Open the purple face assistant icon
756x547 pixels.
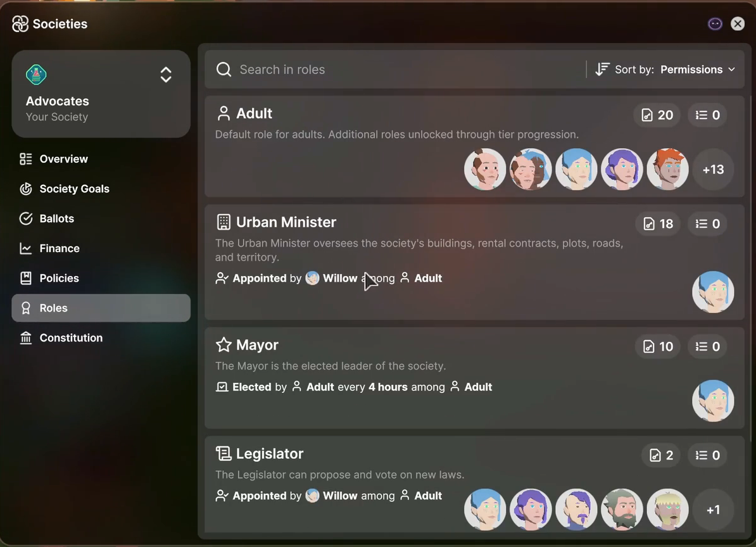click(x=715, y=23)
